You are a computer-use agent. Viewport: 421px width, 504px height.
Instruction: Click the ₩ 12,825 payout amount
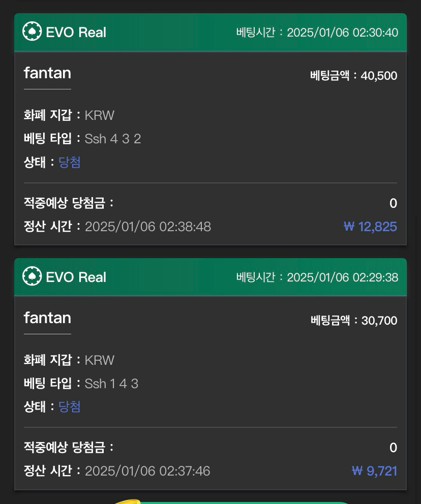370,227
